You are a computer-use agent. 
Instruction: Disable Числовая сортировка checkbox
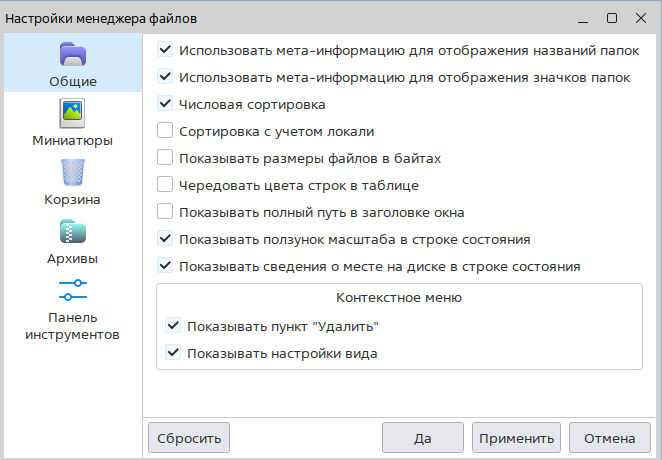click(x=165, y=104)
